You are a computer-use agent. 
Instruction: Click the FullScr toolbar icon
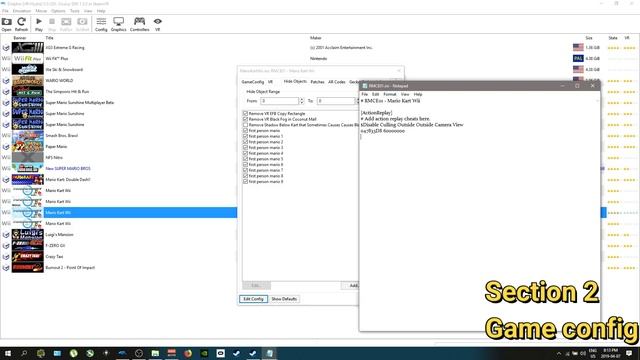pyautogui.click(x=66, y=24)
